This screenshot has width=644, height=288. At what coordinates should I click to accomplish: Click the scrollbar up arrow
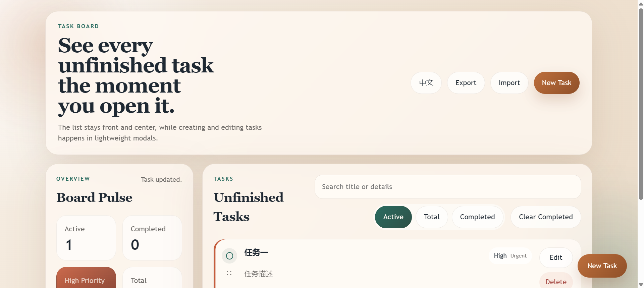coord(641,4)
